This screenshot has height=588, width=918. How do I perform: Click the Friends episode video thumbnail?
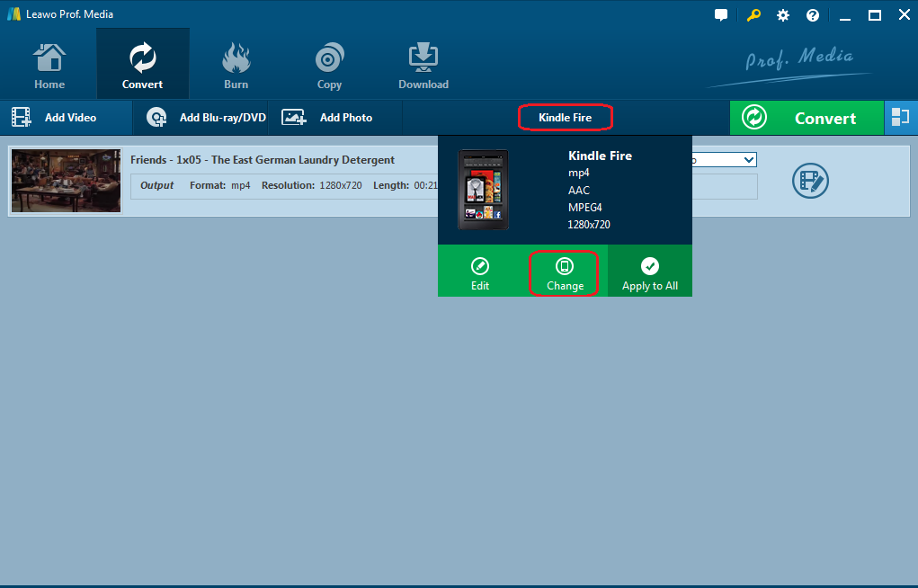(66, 181)
